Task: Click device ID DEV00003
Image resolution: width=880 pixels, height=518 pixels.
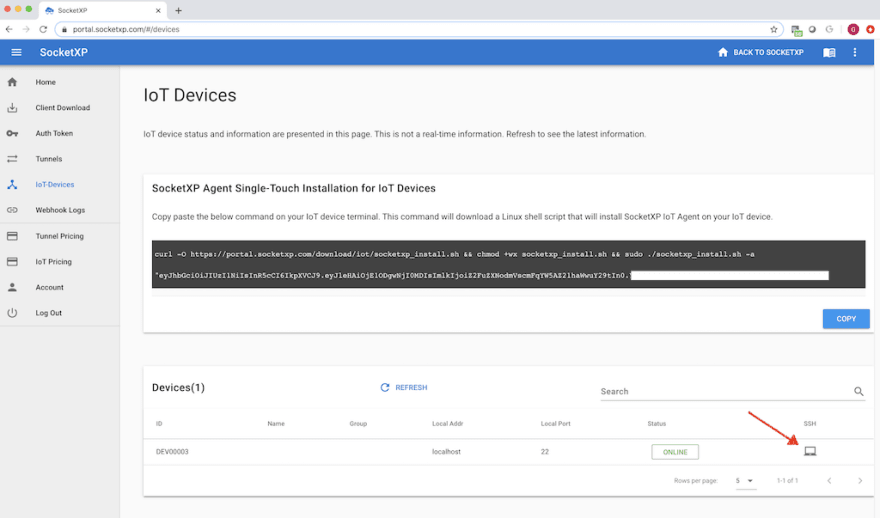Action: [x=172, y=452]
